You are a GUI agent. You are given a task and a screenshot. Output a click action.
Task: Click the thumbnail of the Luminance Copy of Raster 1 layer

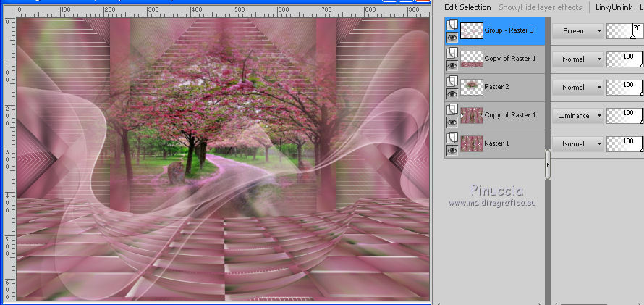click(x=472, y=115)
